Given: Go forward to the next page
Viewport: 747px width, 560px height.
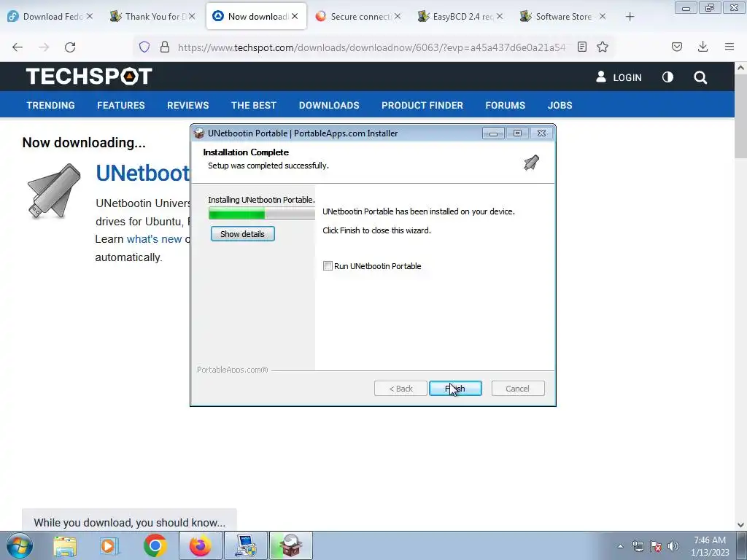Looking at the screenshot, I should coord(44,47).
